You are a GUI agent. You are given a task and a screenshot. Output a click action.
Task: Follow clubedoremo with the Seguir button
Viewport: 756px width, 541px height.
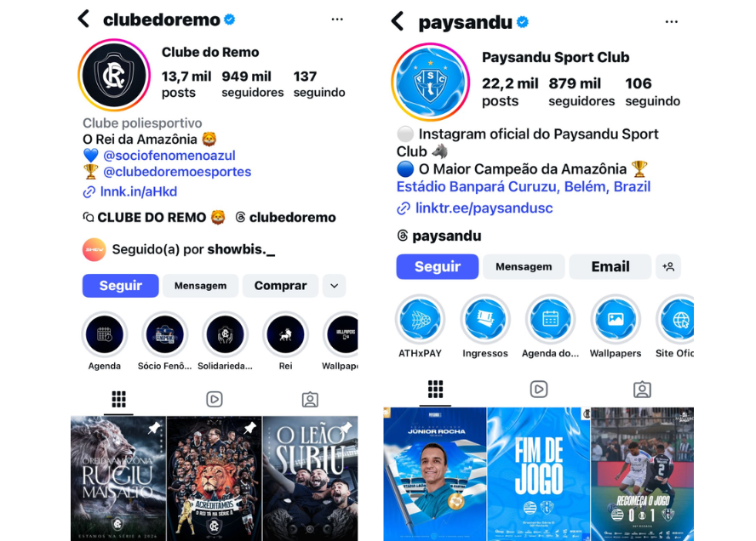[x=121, y=286]
